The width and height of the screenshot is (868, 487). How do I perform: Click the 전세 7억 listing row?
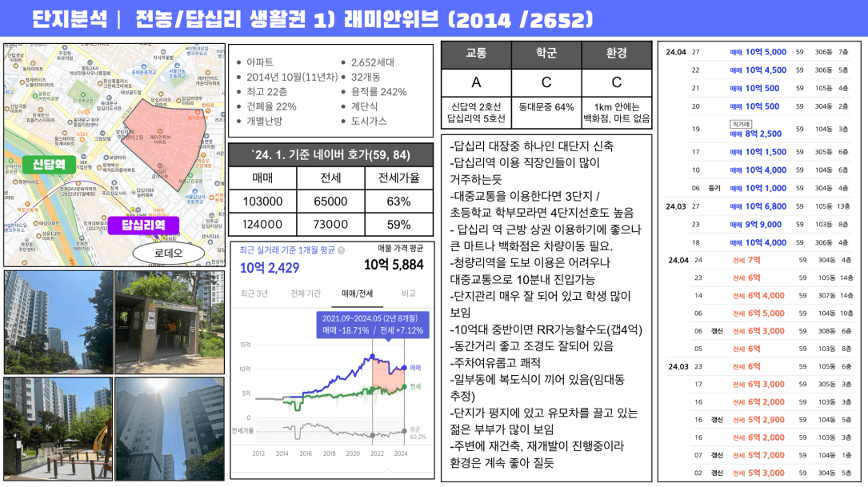coord(759,260)
